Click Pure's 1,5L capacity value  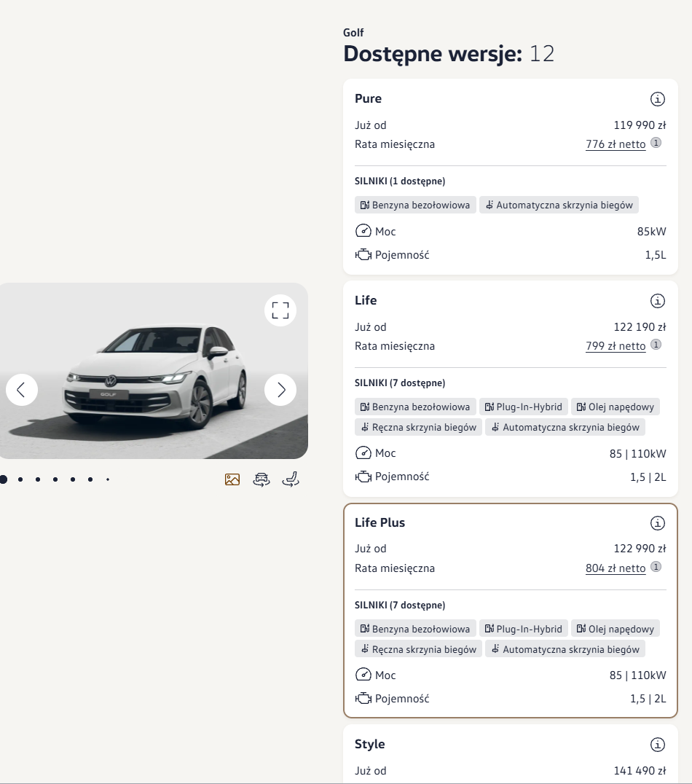[x=656, y=256]
